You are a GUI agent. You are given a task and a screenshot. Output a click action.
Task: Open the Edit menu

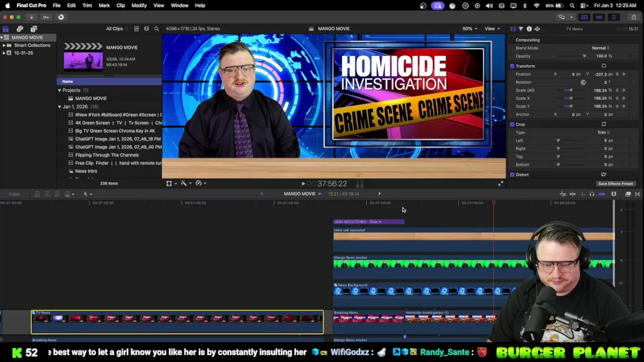click(x=71, y=6)
